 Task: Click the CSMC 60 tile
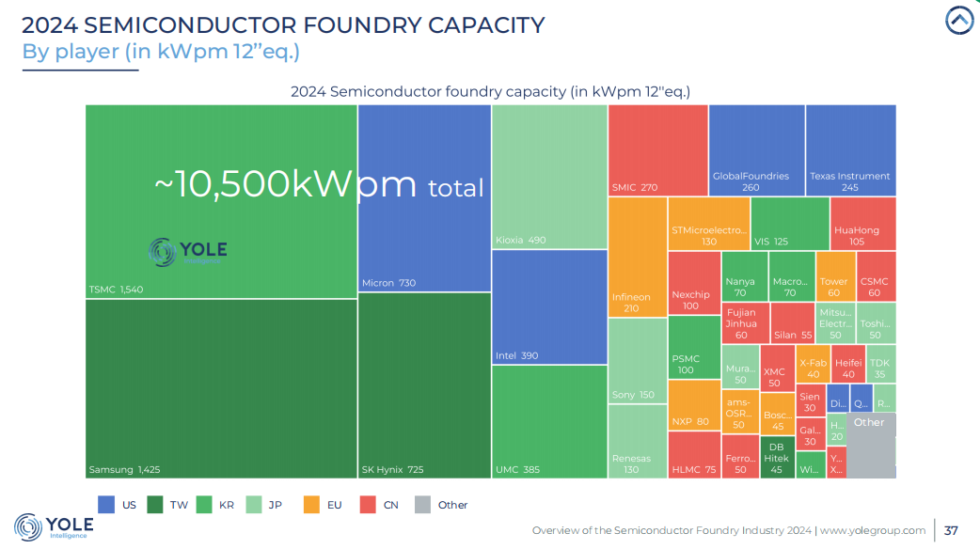pyautogui.click(x=877, y=276)
